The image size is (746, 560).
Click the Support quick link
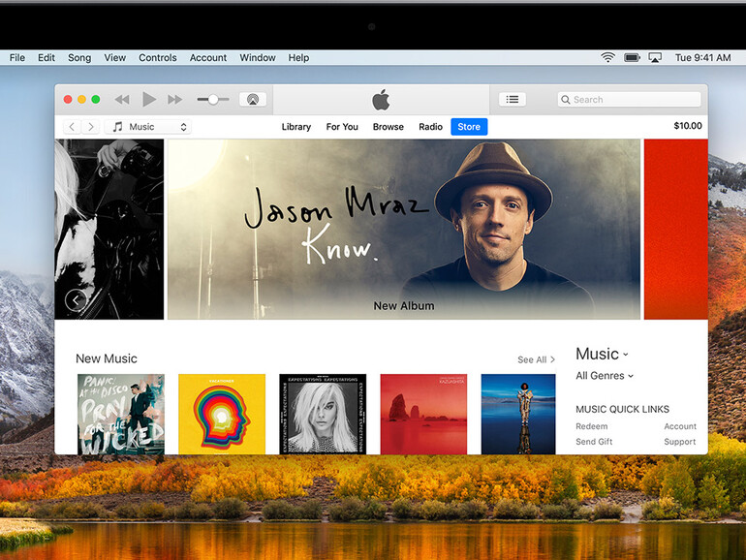680,442
